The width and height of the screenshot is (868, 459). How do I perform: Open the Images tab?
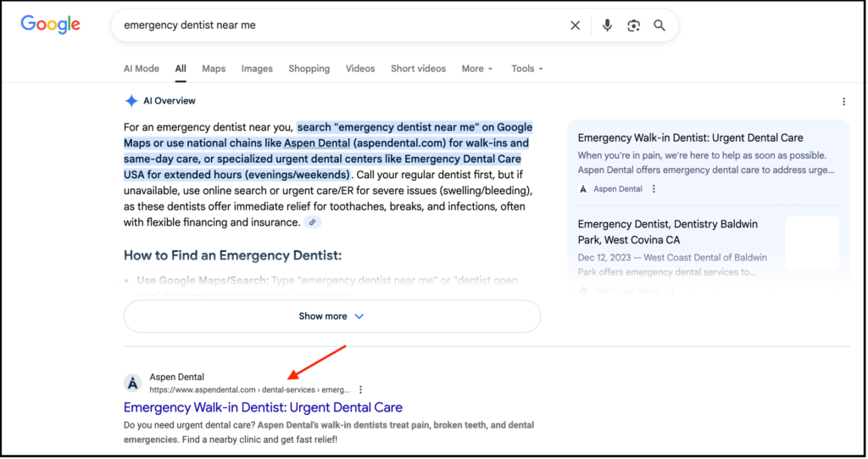(257, 69)
